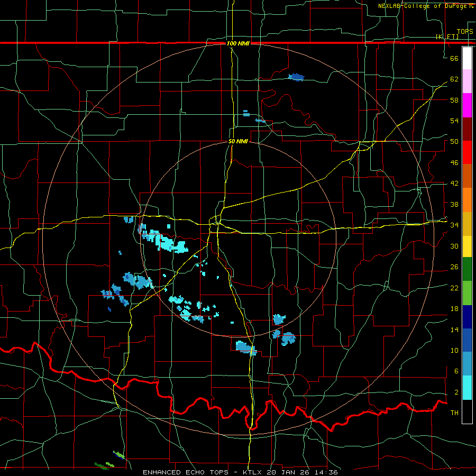Click the 'KTLX' radar site identifier
476x476 pixels.
pyautogui.click(x=253, y=472)
